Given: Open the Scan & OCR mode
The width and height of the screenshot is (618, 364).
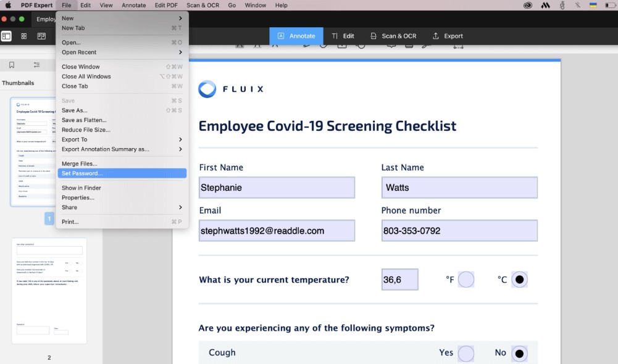Looking at the screenshot, I should pos(393,36).
